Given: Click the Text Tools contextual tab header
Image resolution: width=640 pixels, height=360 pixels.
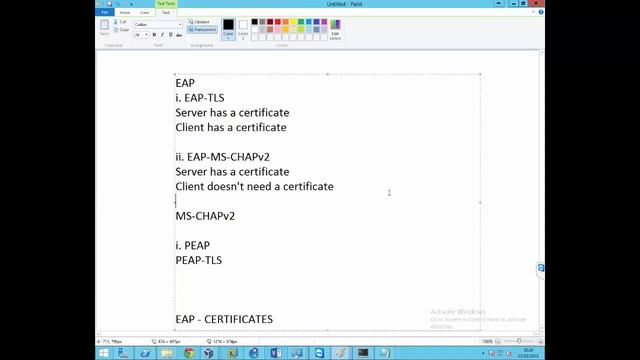Looking at the screenshot, I should pos(166,4).
